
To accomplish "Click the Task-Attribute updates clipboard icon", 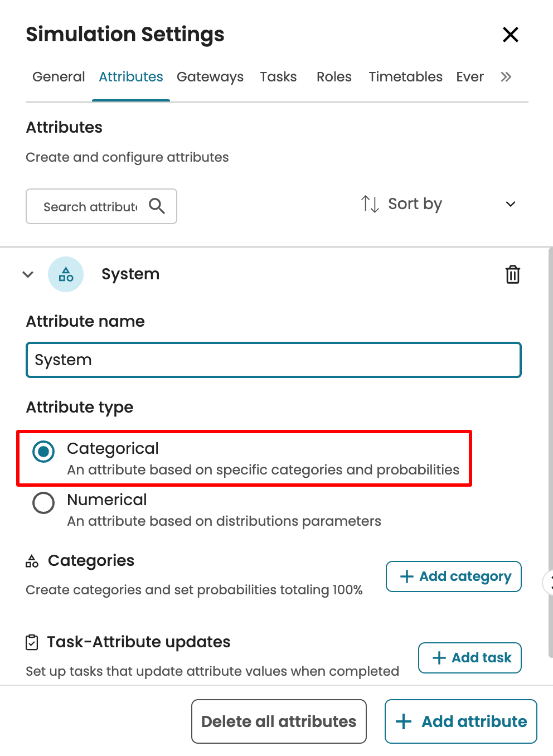I will (32, 642).
